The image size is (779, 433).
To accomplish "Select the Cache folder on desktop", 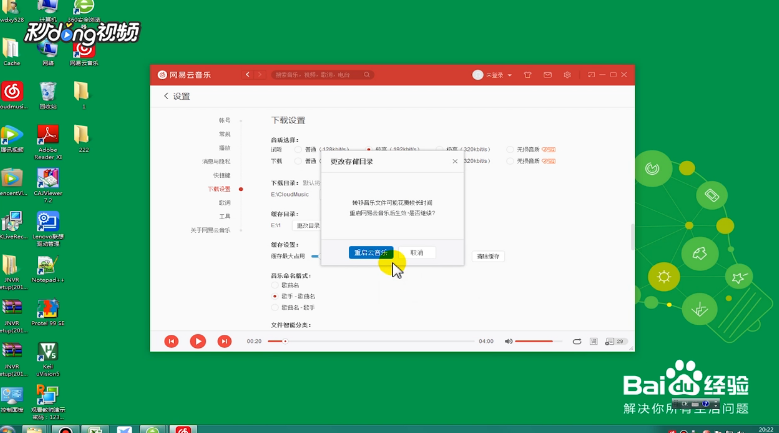I will [11, 52].
